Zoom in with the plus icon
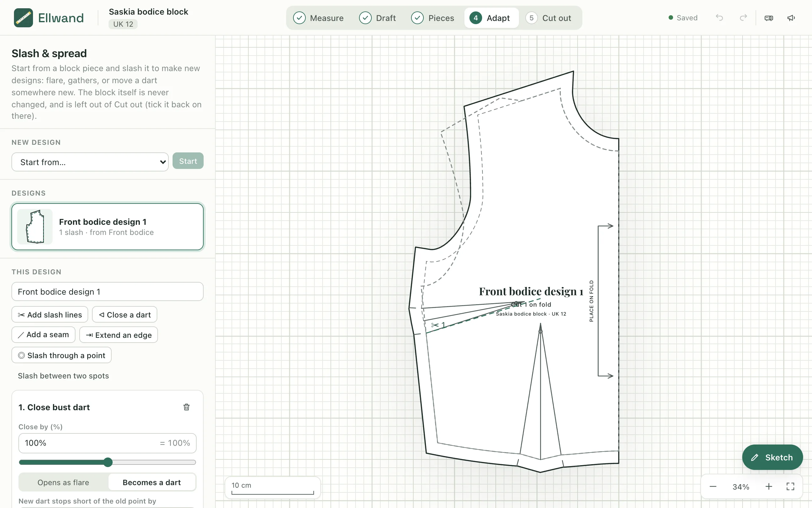The height and width of the screenshot is (508, 812). [769, 486]
